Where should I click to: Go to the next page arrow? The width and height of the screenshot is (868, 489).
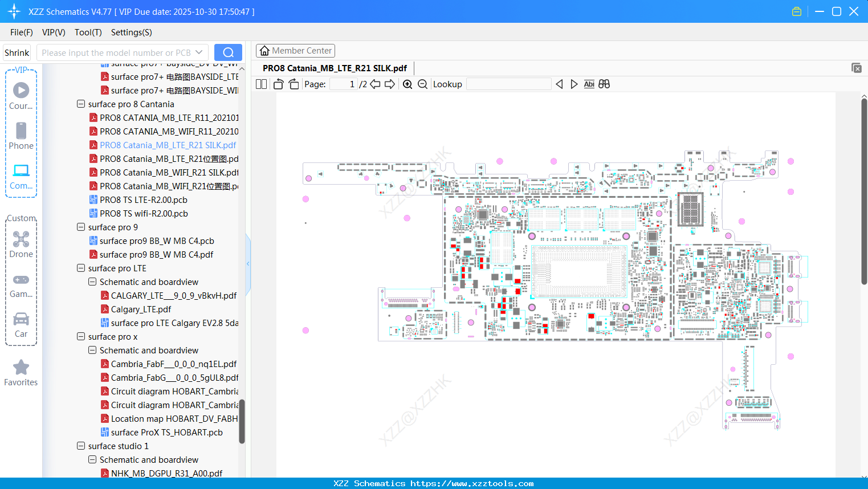pos(390,84)
